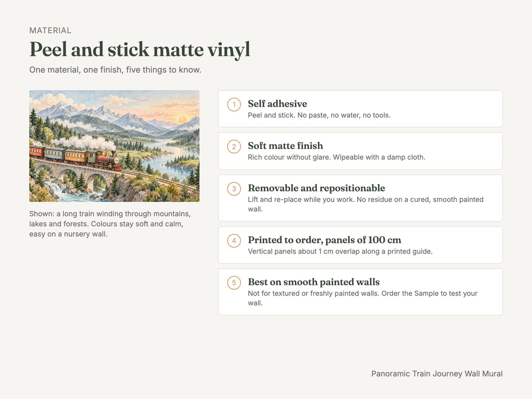This screenshot has width=532, height=399.
Task: Click the image caption starting with Shown
Action: (110, 224)
